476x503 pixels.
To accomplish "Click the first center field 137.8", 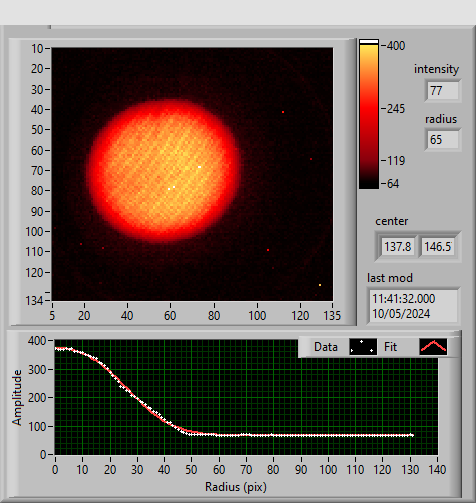I will point(398,247).
